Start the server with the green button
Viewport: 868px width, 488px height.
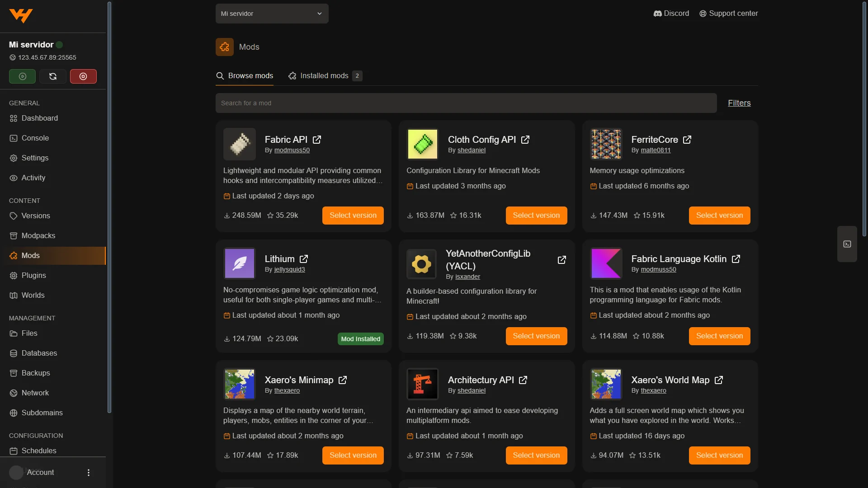(x=22, y=76)
